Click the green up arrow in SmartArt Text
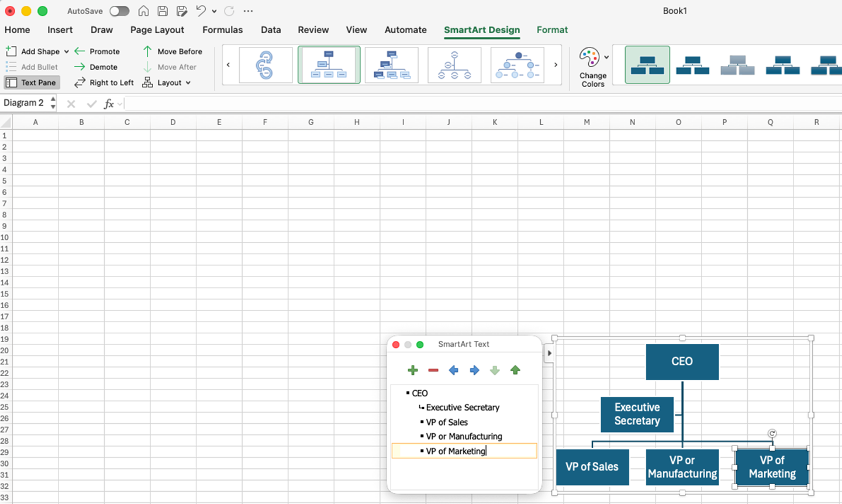This screenshot has width=842, height=504. pyautogui.click(x=515, y=370)
